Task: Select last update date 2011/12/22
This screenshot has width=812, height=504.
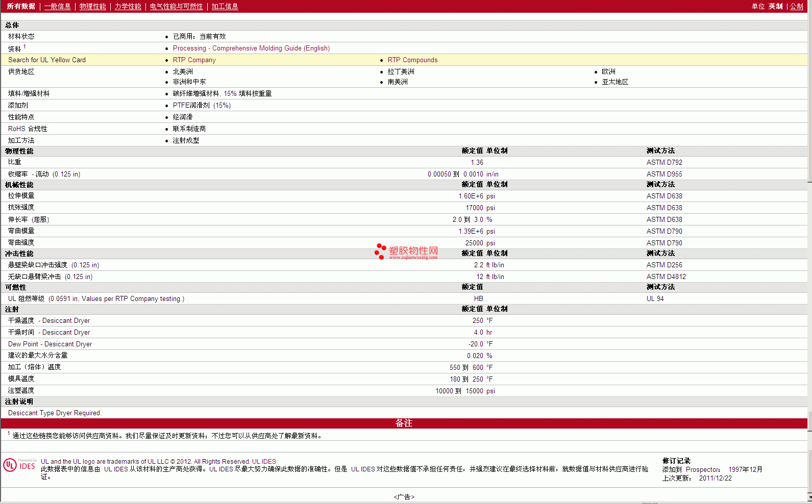Action: tap(715, 478)
